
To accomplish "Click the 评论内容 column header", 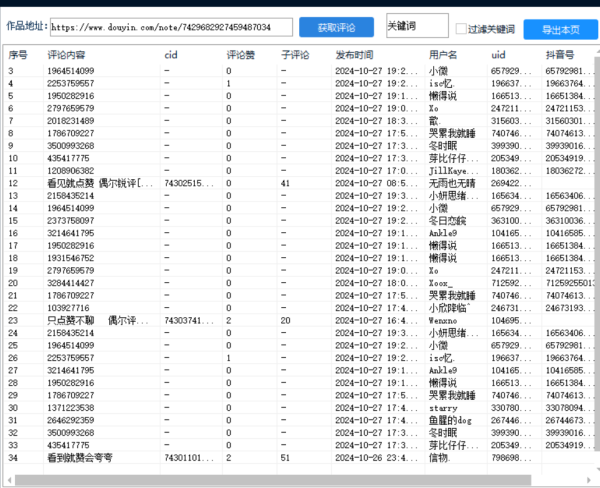I will 68,56.
